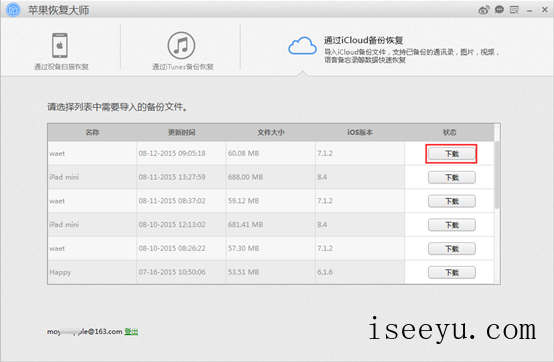Screen dimensions: 554x362
Task: Download the waet backup dated 08-12-2015
Action: [x=452, y=154]
